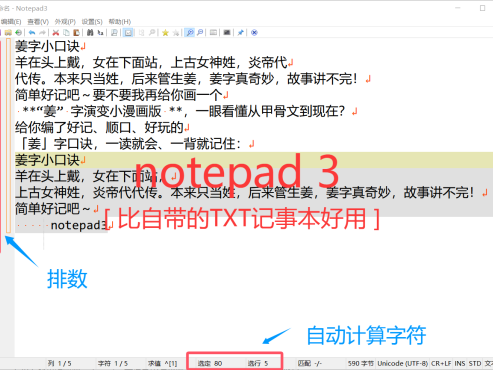Screen dimensions: 493x370
Task: Click the green globe browse icon
Action: click(19, 33)
